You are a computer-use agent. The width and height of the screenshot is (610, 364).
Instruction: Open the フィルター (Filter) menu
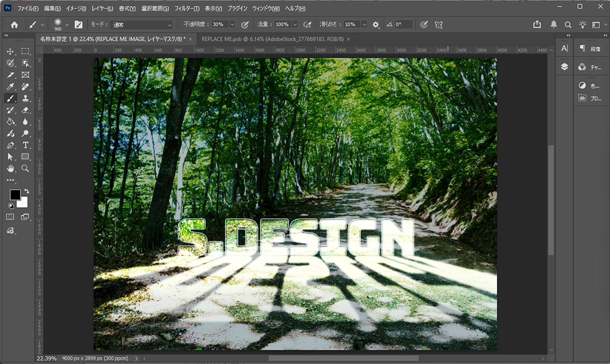coord(187,8)
